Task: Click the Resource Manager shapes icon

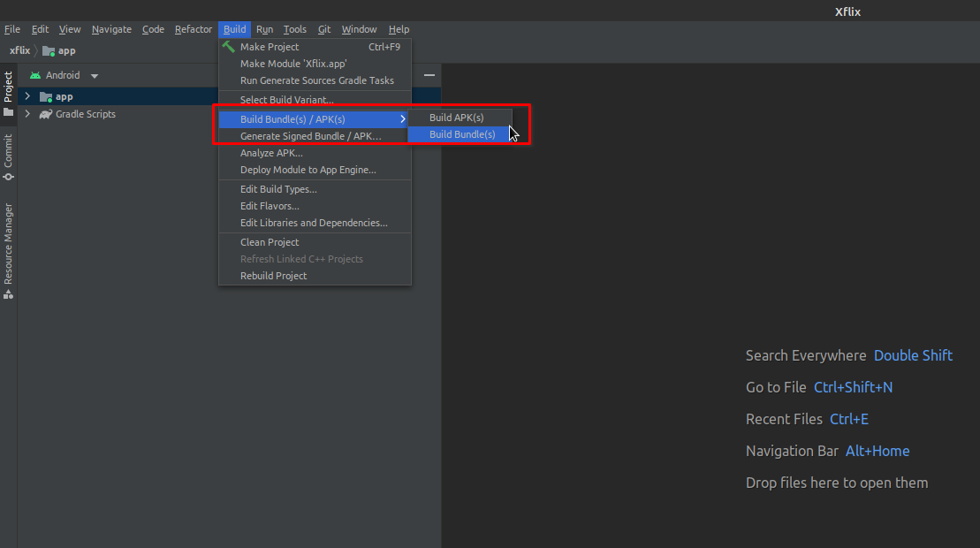Action: [x=8, y=294]
